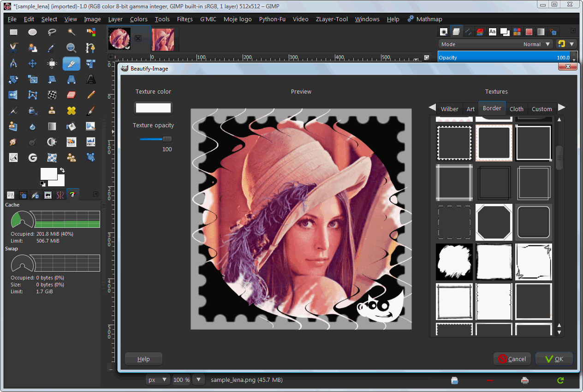Screen dimensions: 583x392
Task: Select the Scale tool
Action: (33, 79)
